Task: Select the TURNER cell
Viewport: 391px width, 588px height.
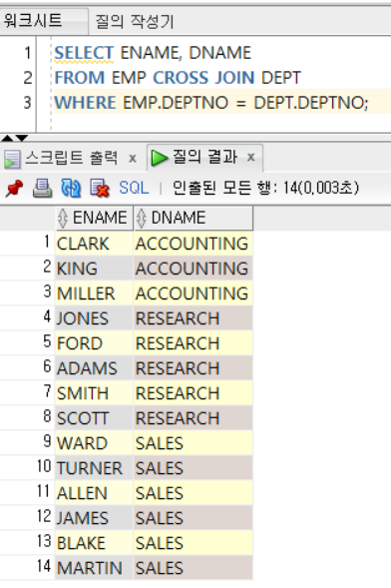Action: (94, 467)
